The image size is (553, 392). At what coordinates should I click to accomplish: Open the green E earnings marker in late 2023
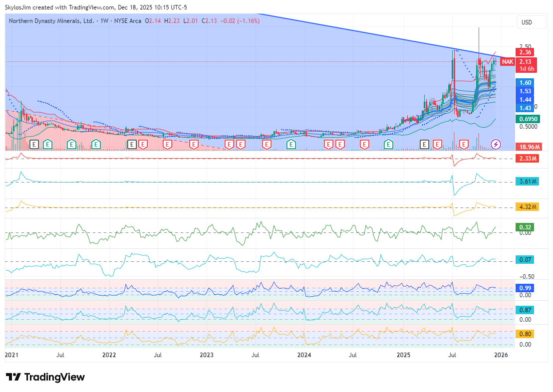click(291, 144)
